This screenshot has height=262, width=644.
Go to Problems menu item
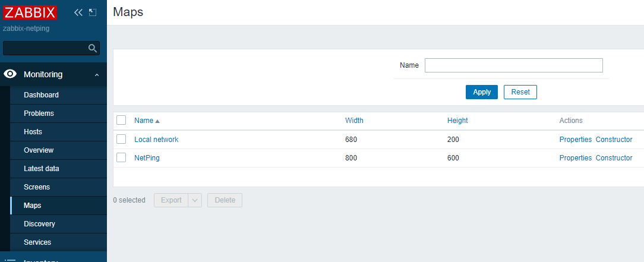39,113
